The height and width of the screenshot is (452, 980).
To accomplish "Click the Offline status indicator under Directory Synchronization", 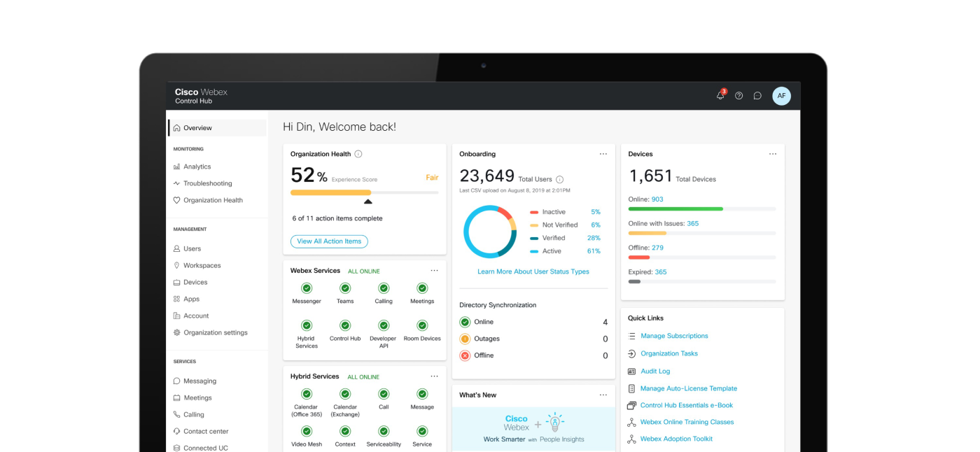I will 463,355.
